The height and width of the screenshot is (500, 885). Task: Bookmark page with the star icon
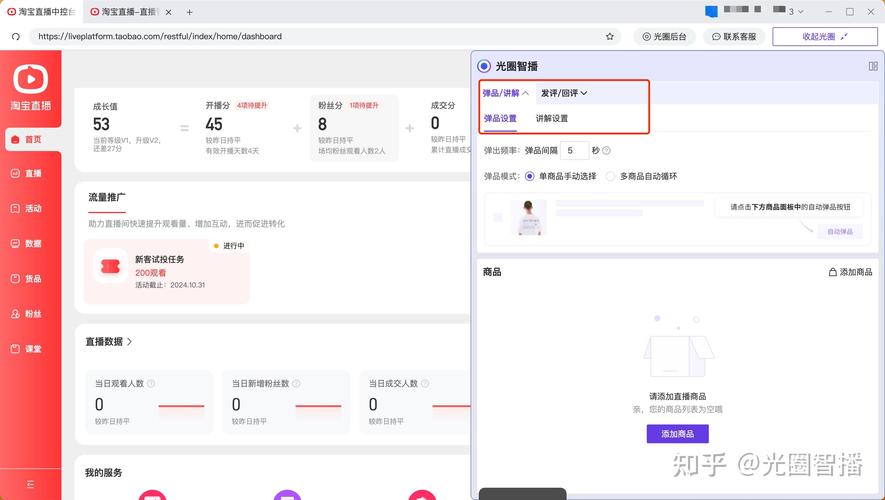610,37
